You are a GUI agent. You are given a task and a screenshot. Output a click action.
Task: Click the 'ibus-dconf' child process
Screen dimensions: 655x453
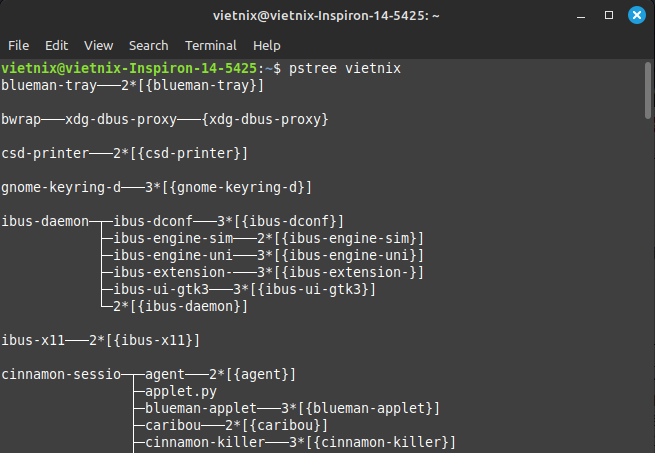[153, 221]
